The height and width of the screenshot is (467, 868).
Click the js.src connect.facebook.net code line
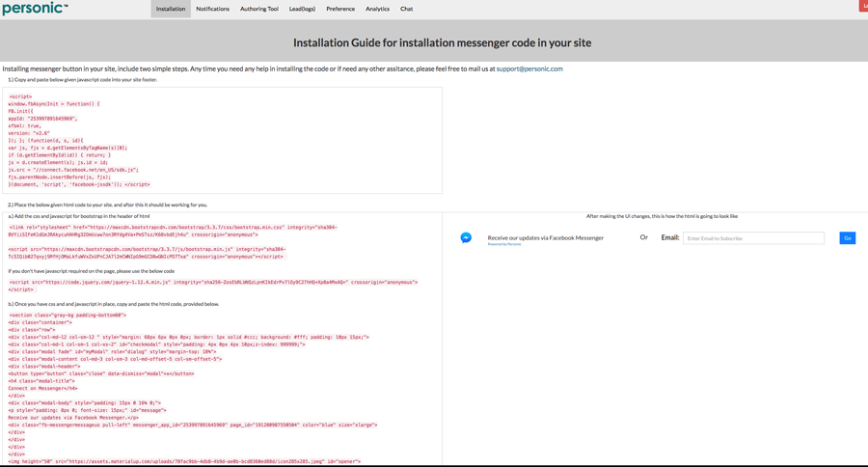point(73,170)
